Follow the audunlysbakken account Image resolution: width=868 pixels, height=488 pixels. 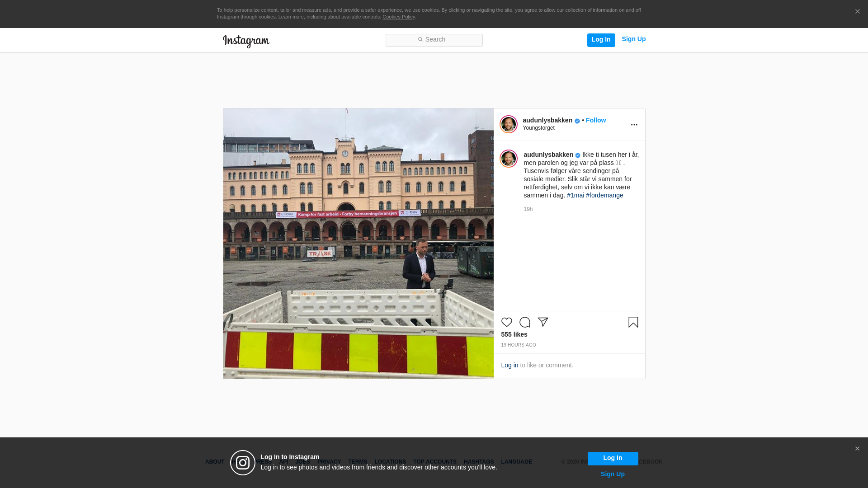tap(595, 120)
